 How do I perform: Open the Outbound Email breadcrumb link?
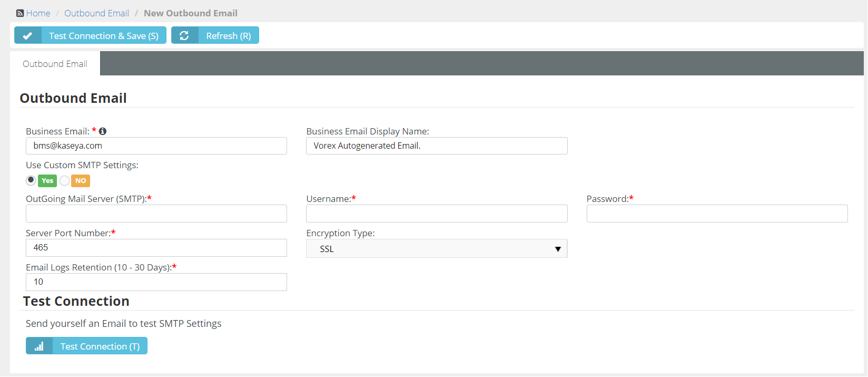[x=96, y=13]
